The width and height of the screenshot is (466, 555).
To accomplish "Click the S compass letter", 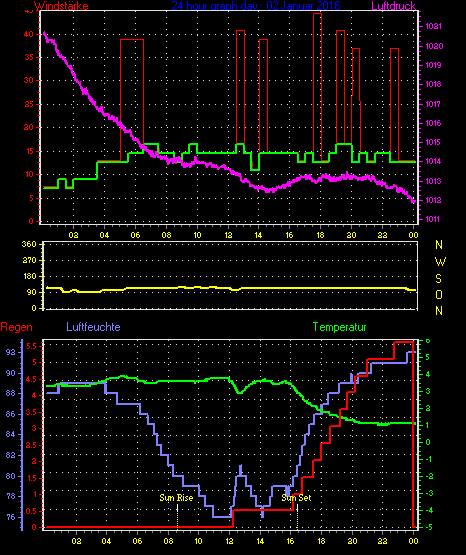I will coord(439,279).
